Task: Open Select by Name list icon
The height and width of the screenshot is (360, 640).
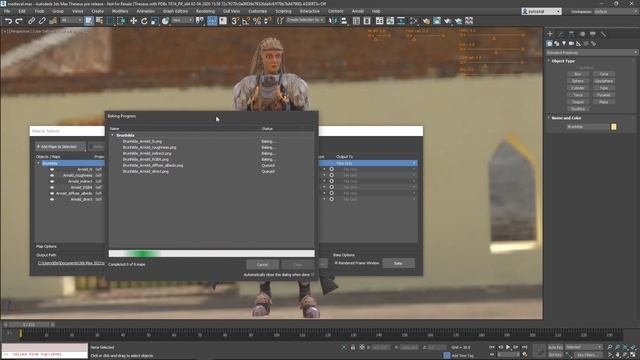Action: click(99, 20)
